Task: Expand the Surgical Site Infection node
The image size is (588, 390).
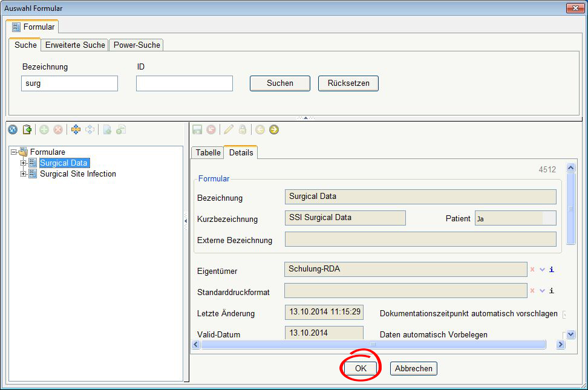Action: click(24, 174)
